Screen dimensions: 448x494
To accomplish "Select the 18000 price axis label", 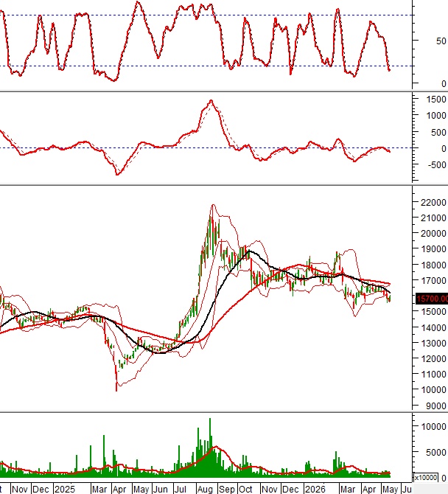I will click(433, 265).
